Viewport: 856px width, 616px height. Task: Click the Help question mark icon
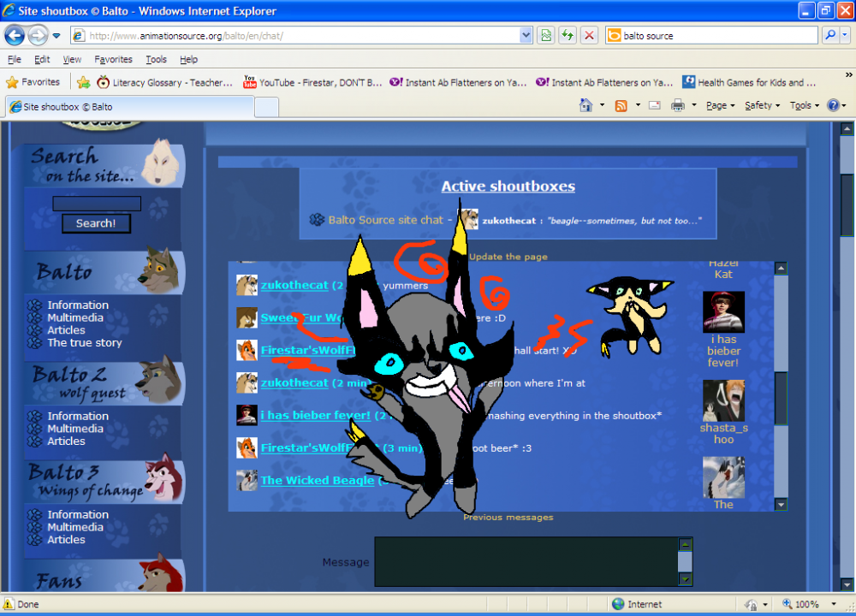833,105
